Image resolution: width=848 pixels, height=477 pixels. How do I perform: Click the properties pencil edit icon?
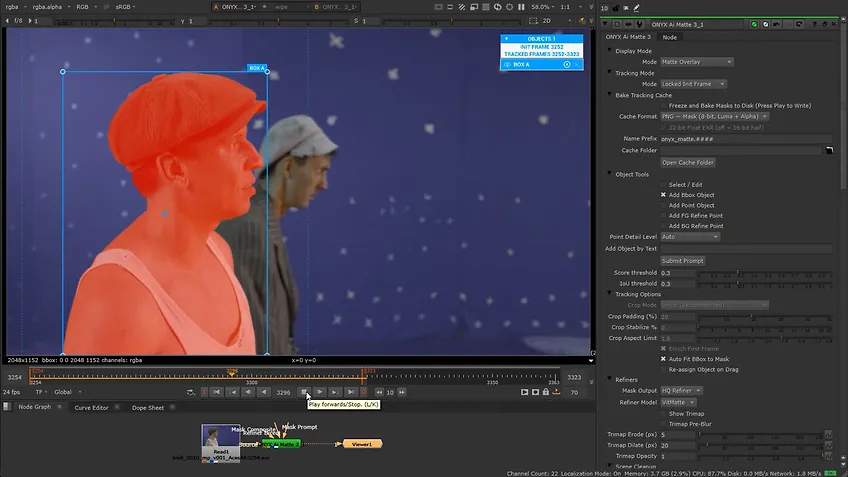pos(637,8)
